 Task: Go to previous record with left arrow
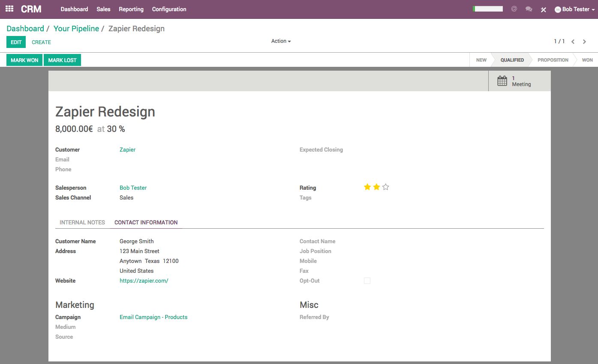(573, 42)
